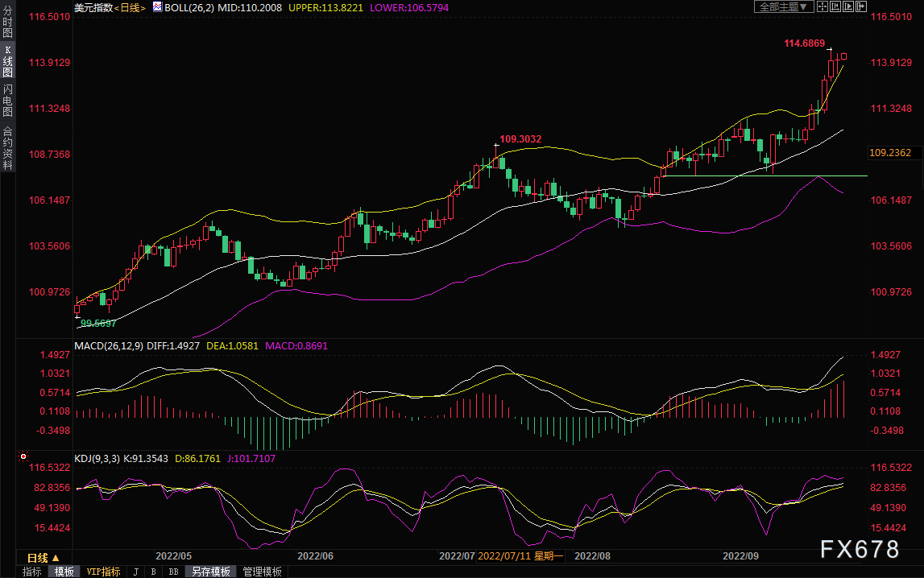The image size is (924, 578).
Task: Click the 2022/06 date marker
Action: click(315, 555)
